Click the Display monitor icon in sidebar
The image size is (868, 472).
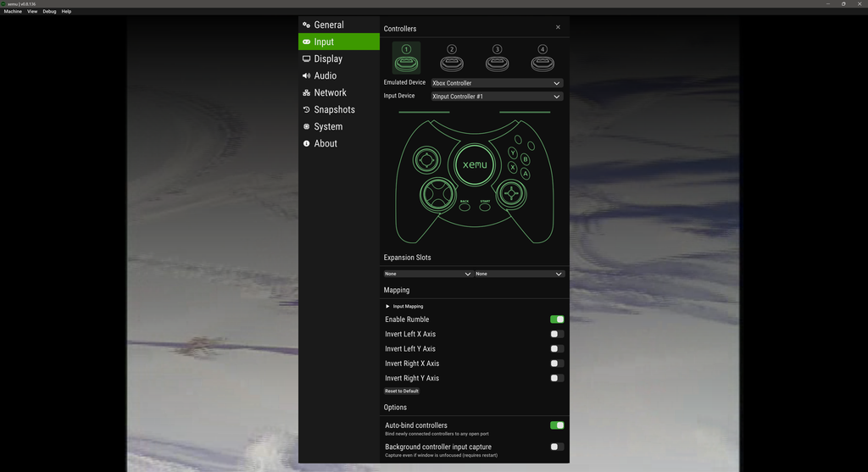click(306, 58)
